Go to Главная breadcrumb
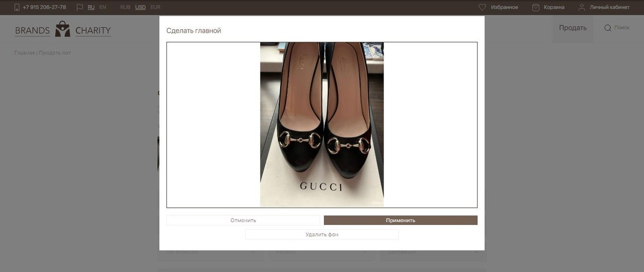644x272 pixels. click(25, 53)
